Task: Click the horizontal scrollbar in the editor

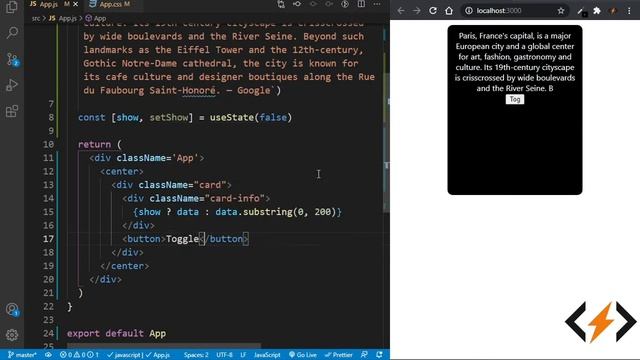Action: 163,345
